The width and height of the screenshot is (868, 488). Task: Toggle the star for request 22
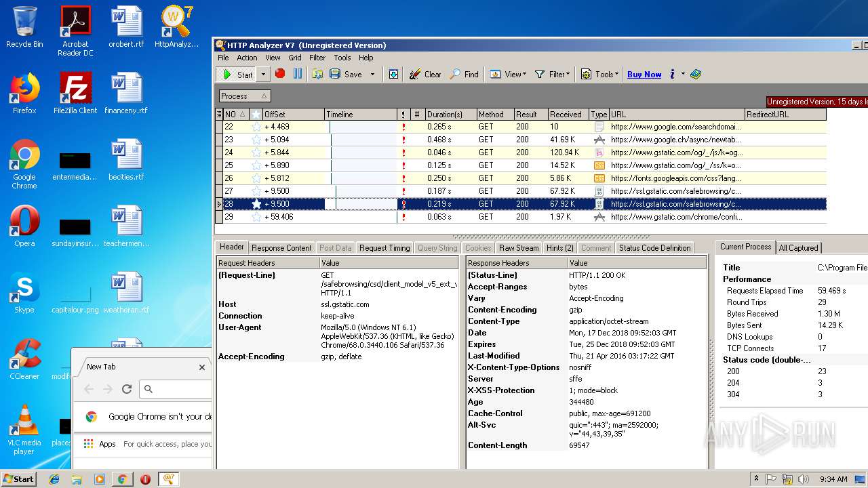256,127
